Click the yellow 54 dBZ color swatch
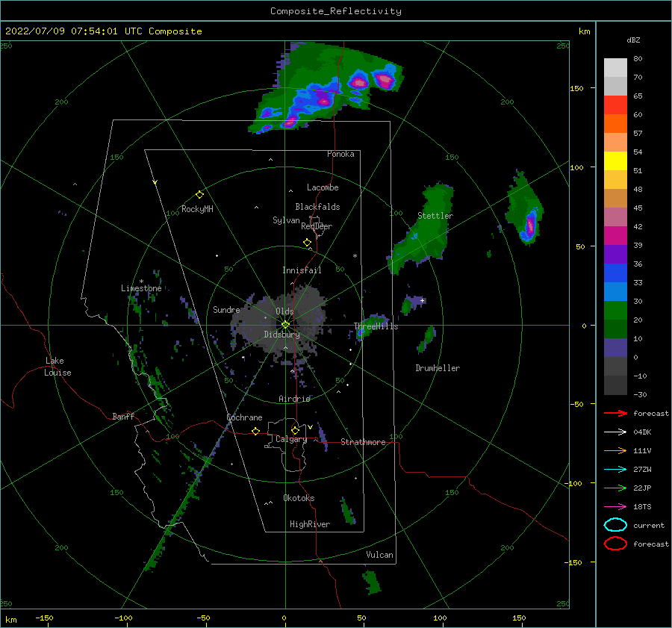 (x=615, y=161)
